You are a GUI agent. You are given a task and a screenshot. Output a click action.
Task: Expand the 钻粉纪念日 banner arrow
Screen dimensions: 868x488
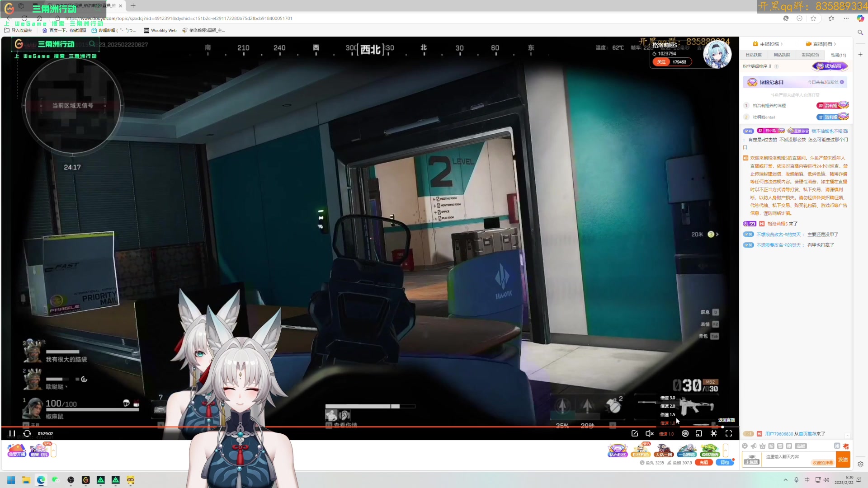(x=842, y=82)
